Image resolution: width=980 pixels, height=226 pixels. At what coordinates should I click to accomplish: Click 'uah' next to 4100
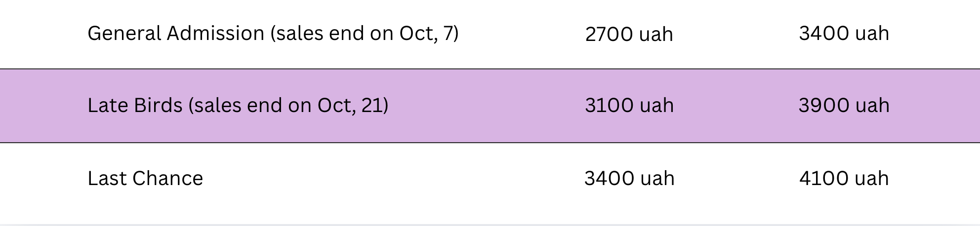[x=872, y=178]
